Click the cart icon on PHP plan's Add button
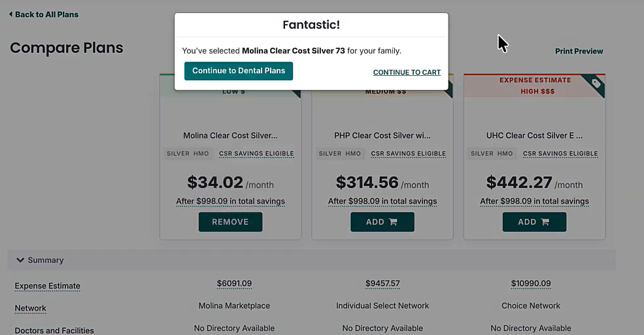Screen dimensions: 644x335 pos(393,222)
